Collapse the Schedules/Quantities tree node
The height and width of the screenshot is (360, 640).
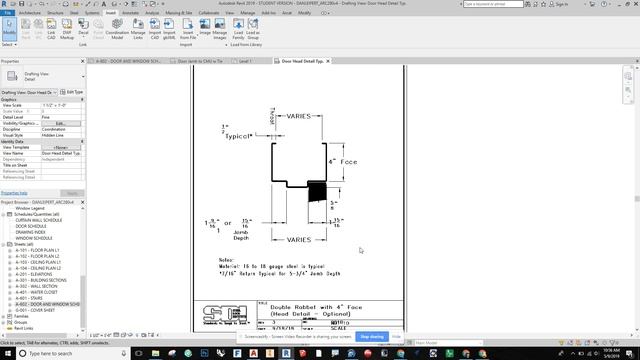pyautogui.click(x=3, y=214)
